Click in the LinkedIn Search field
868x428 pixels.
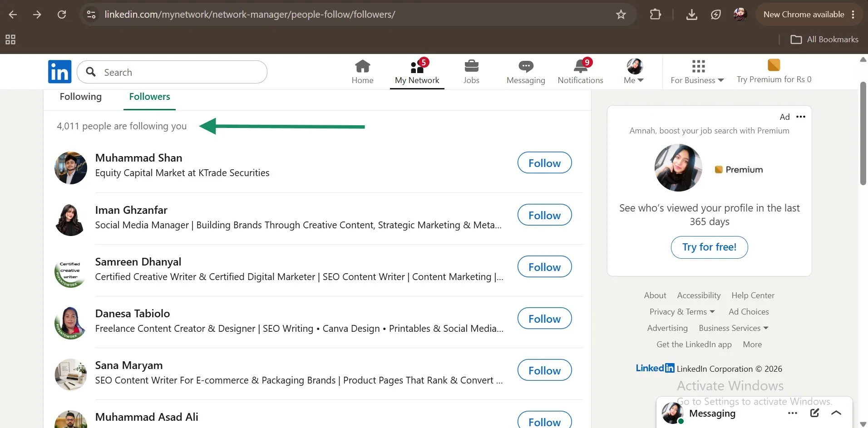172,72
